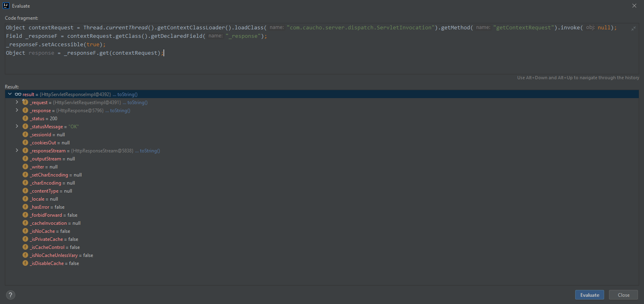The width and height of the screenshot is (644, 304).
Task: Select the "_locale = null" row
Action: [x=322, y=199]
